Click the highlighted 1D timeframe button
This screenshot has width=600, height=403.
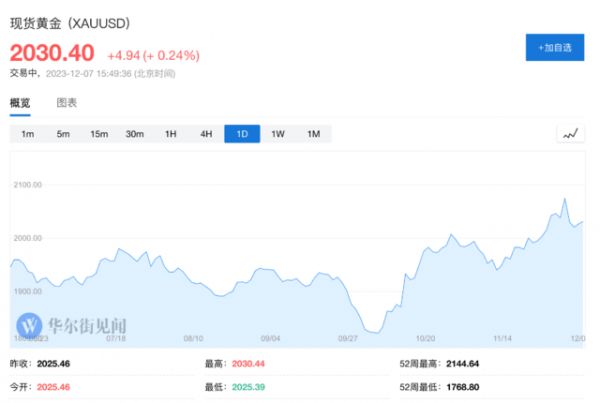[242, 134]
